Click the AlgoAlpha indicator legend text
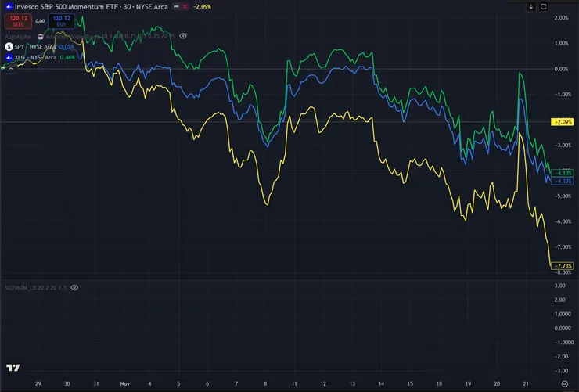 tap(90, 36)
